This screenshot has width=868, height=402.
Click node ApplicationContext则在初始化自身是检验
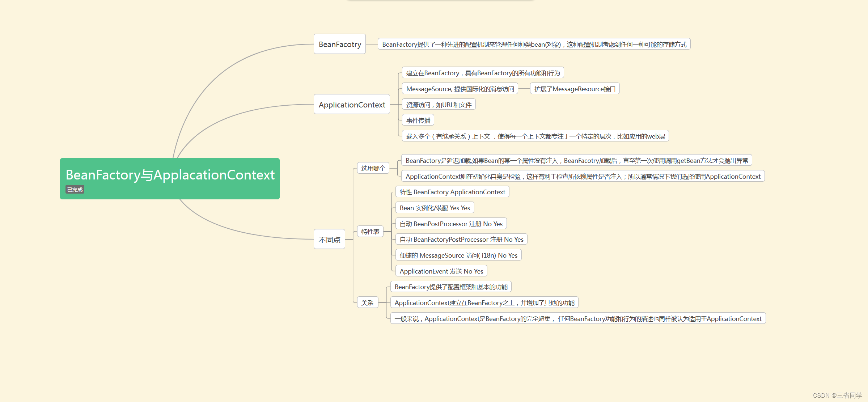click(x=583, y=176)
